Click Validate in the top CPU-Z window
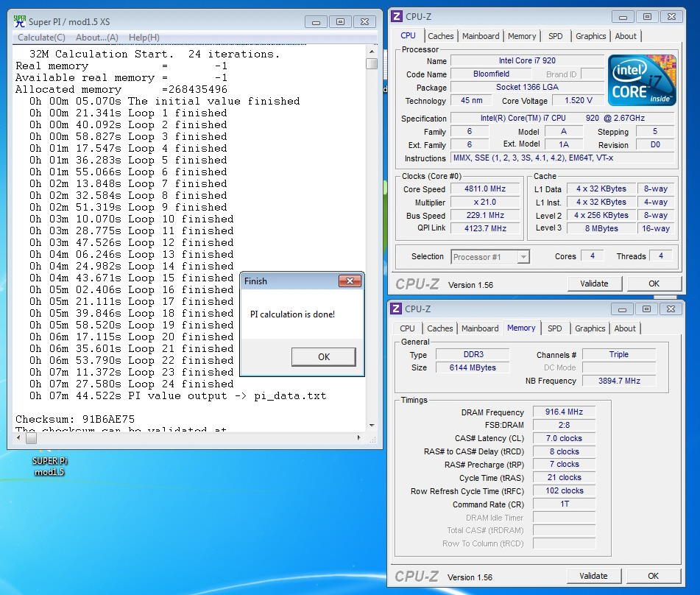This screenshot has width=700, height=595. [x=594, y=284]
